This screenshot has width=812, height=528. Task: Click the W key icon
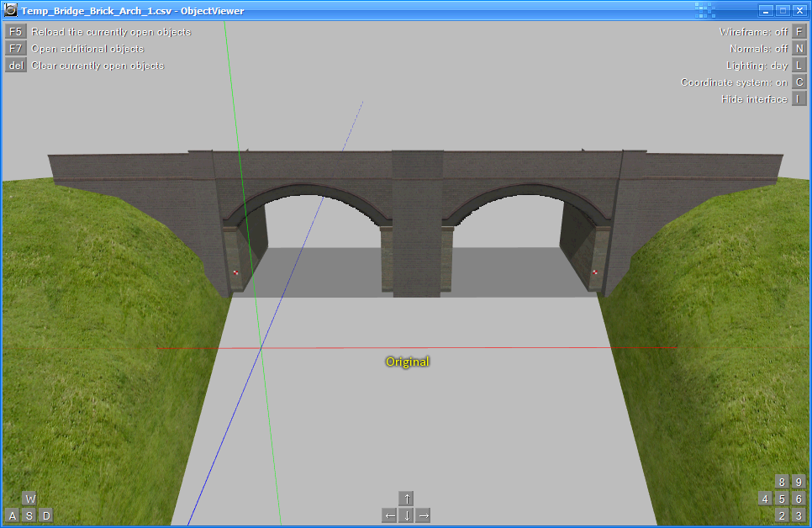click(x=29, y=499)
